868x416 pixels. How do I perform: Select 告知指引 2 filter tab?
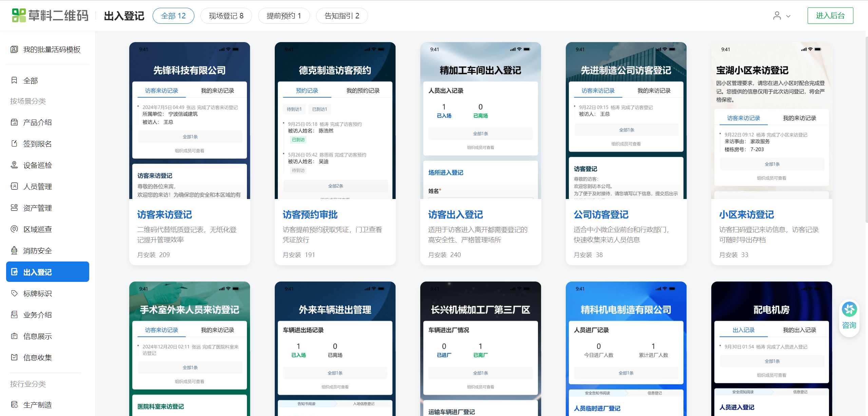pyautogui.click(x=342, y=16)
